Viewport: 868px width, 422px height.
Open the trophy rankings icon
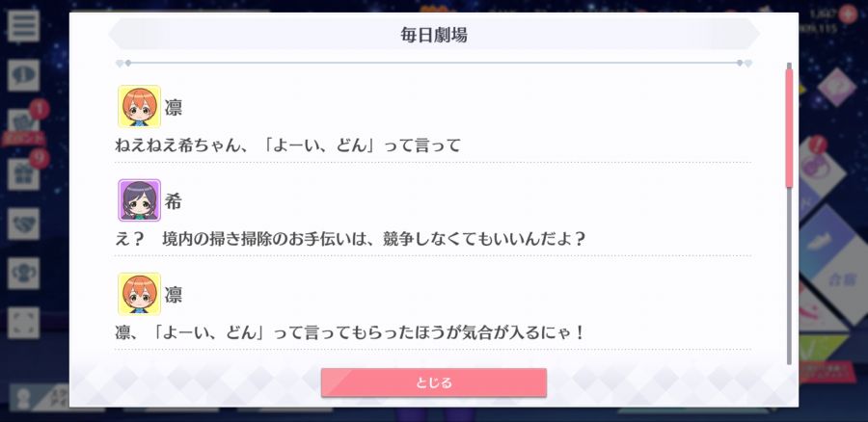tap(23, 274)
